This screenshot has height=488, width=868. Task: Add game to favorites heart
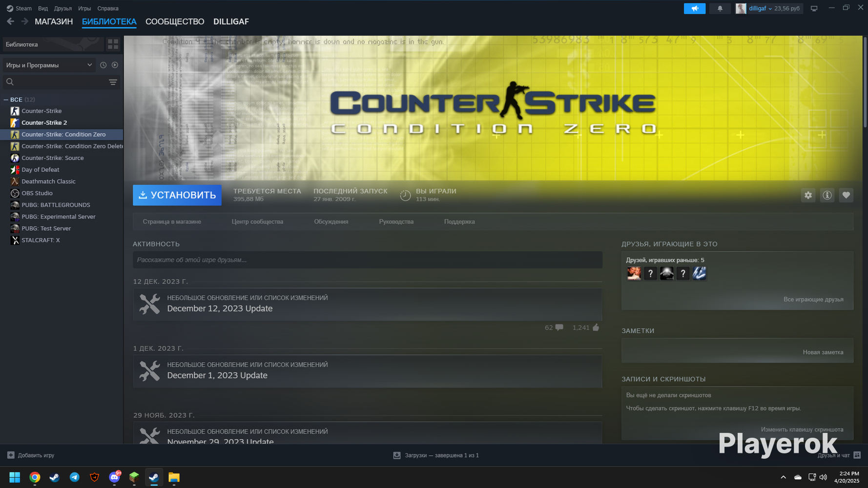(846, 195)
